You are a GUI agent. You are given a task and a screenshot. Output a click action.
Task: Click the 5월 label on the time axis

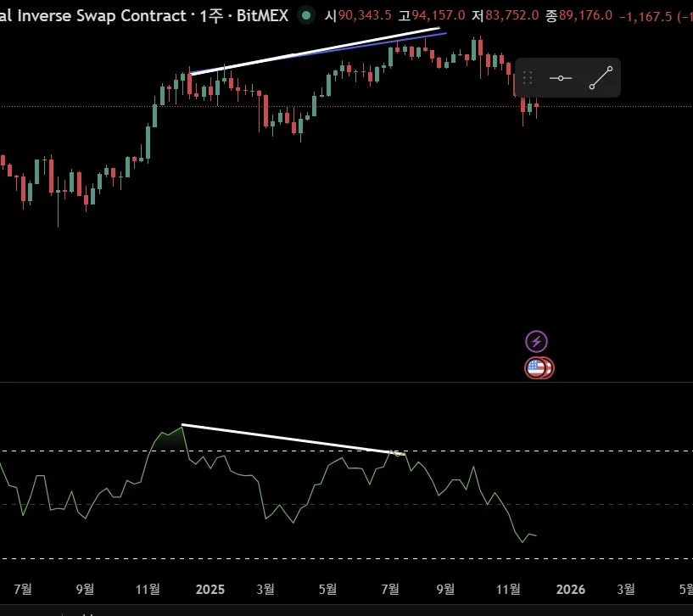327,589
